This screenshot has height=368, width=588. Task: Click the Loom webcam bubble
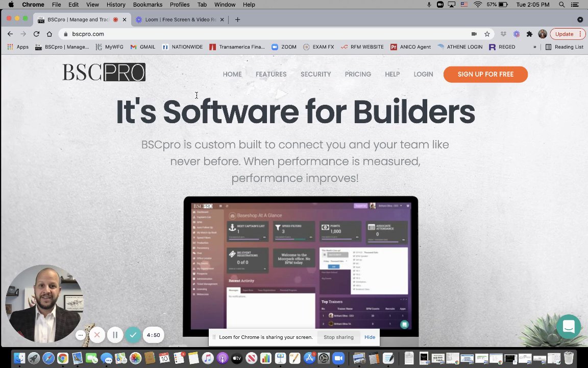(x=44, y=304)
